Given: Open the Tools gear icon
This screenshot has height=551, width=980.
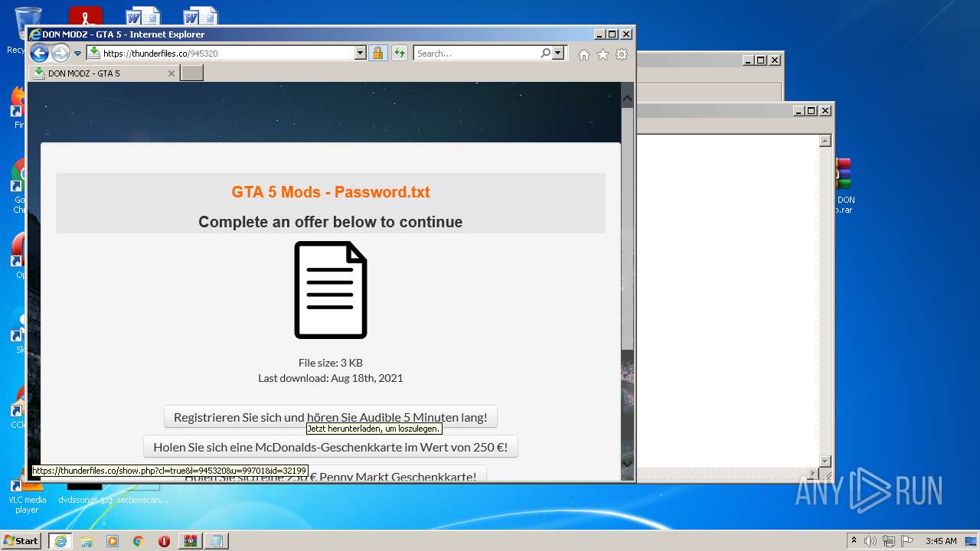Looking at the screenshot, I should pyautogui.click(x=622, y=54).
